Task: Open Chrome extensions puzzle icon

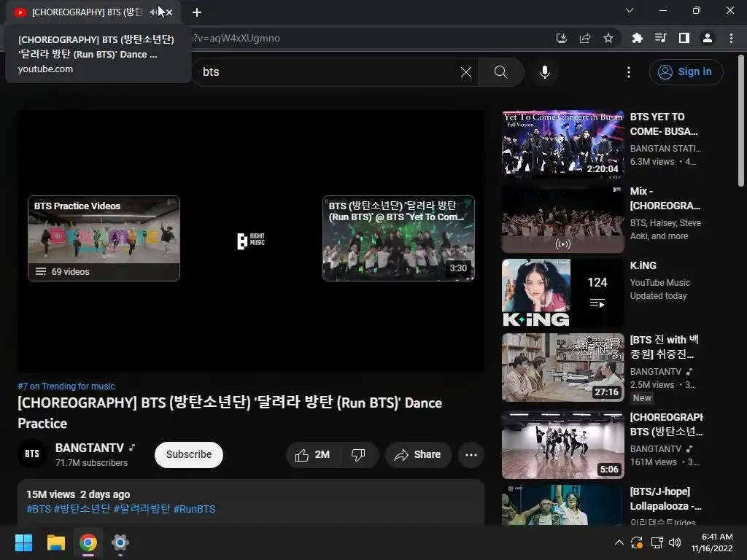Action: [637, 39]
